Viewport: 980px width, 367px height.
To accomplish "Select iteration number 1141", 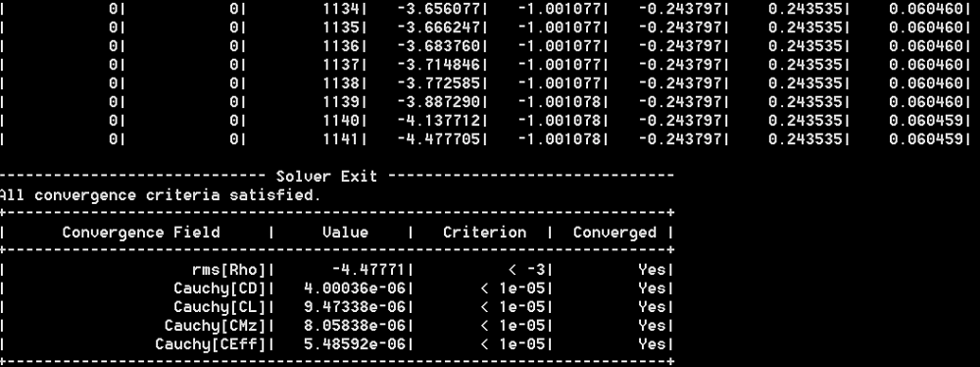I will pos(341,139).
